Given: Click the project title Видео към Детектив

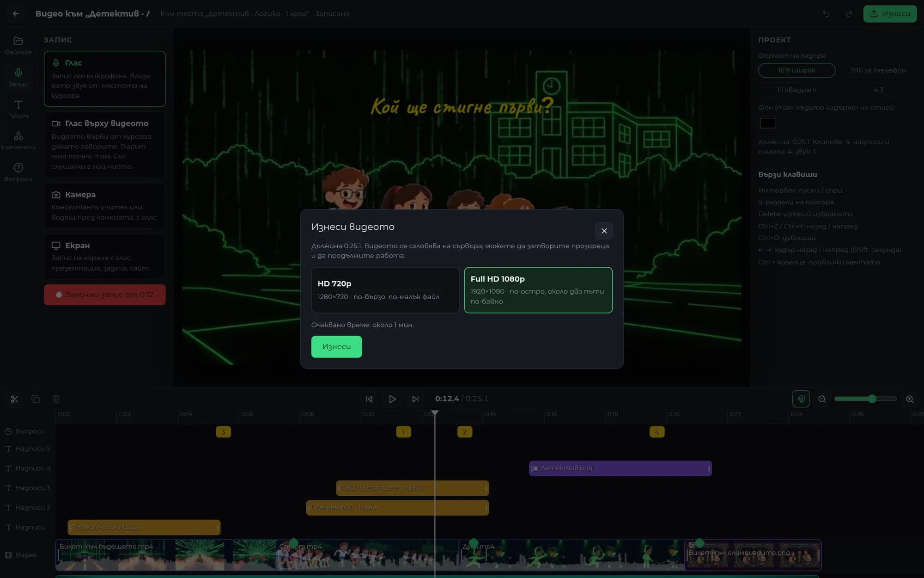Looking at the screenshot, I should point(92,14).
